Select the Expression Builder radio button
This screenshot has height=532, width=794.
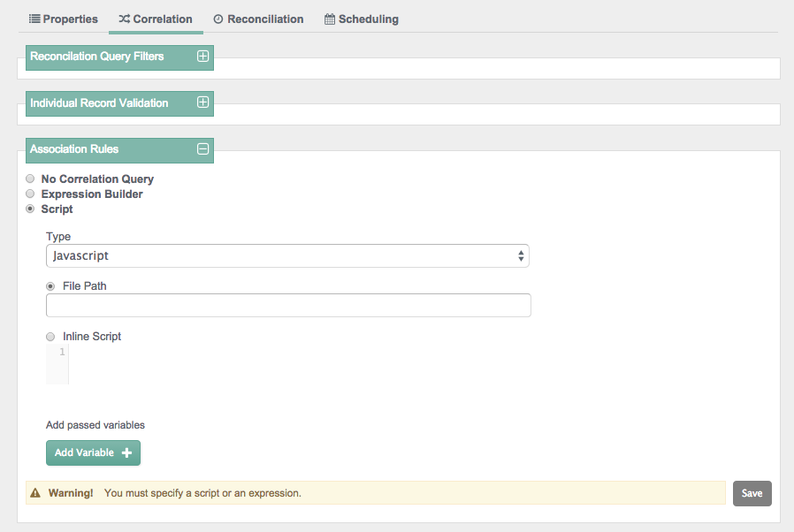click(x=30, y=194)
